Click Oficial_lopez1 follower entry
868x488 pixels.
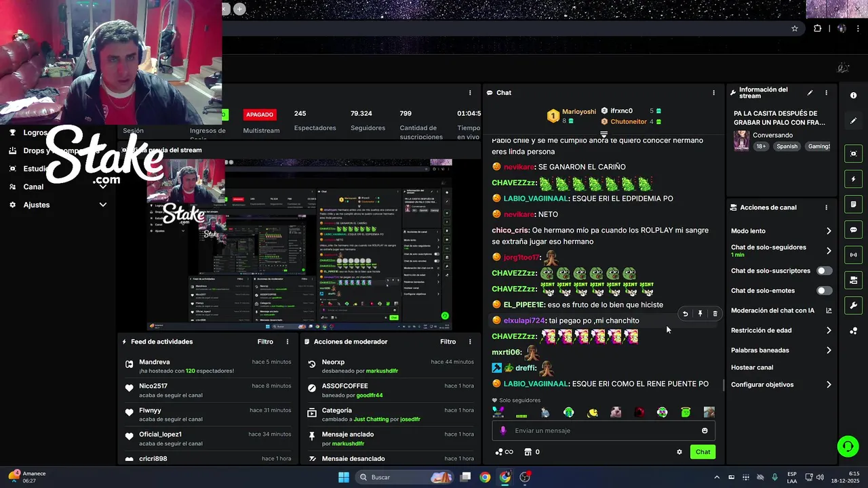(x=160, y=434)
